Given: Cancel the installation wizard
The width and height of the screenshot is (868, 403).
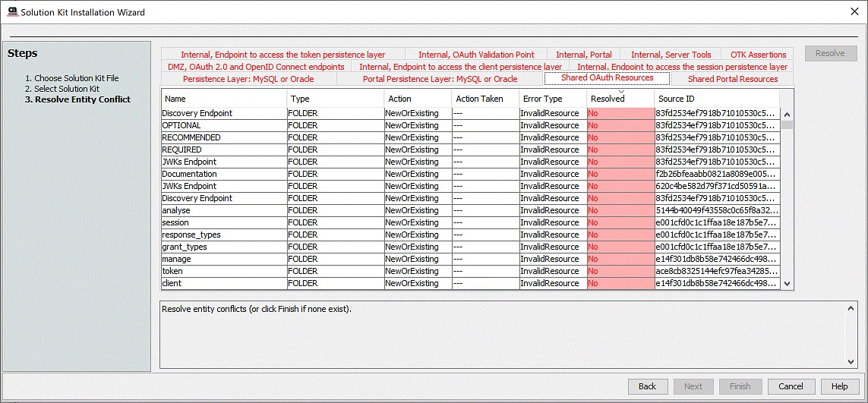Looking at the screenshot, I should click(791, 386).
